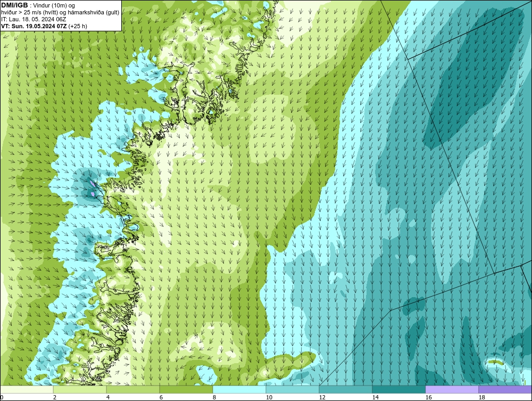Viewport: 532px width, 401px height.
Task: Click the 16-18 m/s lavender legend swatch
Action: coord(452,389)
